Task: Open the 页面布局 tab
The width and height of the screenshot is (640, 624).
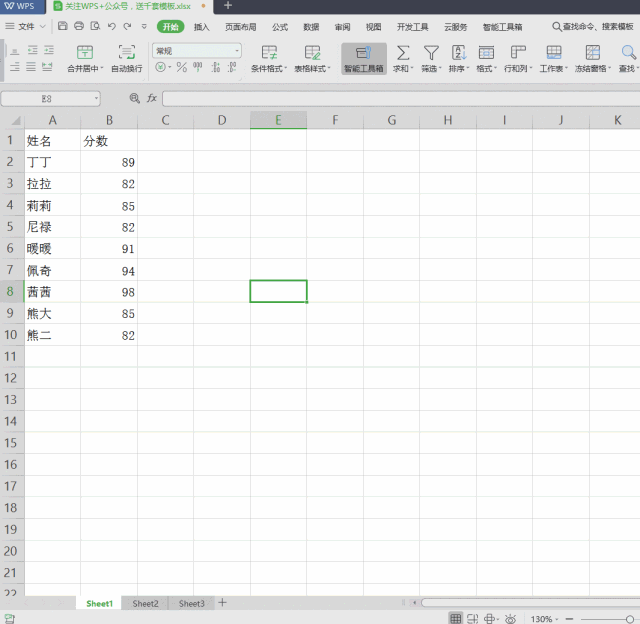Action: [x=240, y=27]
